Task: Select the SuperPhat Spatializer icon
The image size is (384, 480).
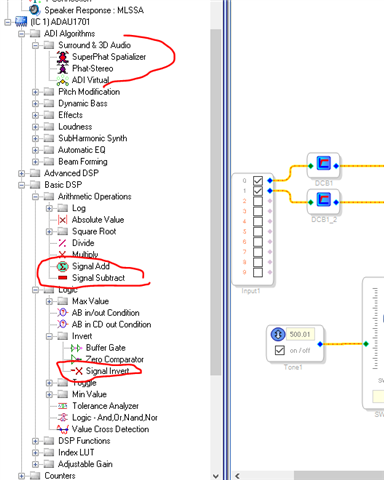Action: 62,57
